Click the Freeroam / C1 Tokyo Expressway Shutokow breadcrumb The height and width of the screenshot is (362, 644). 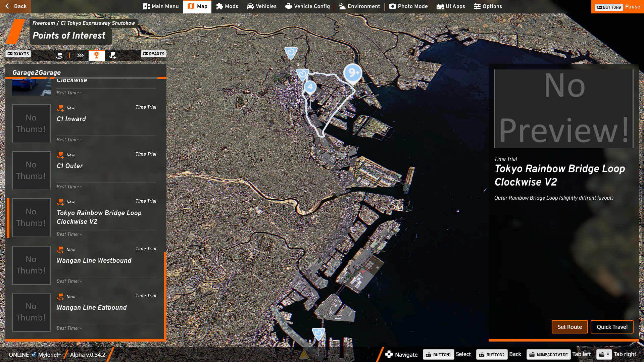84,23
